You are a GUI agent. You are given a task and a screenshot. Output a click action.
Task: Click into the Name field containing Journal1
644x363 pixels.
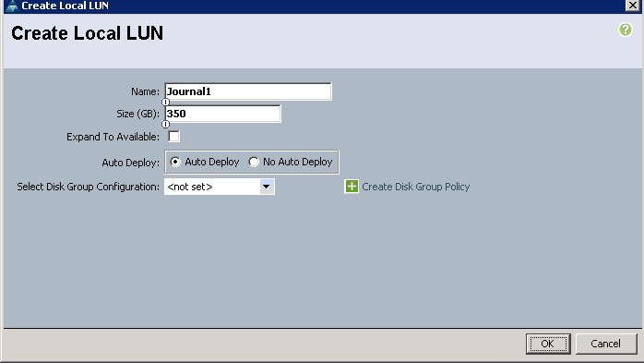click(248, 91)
